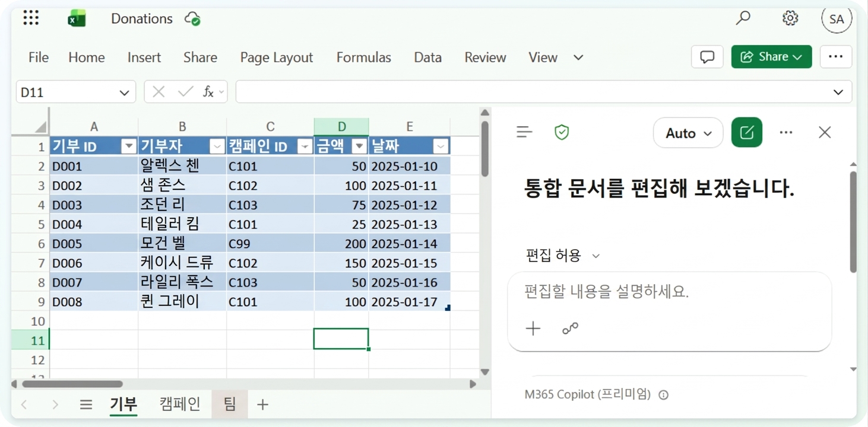The height and width of the screenshot is (427, 868).
Task: Open the 금액 column filter dropdown
Action: (359, 146)
